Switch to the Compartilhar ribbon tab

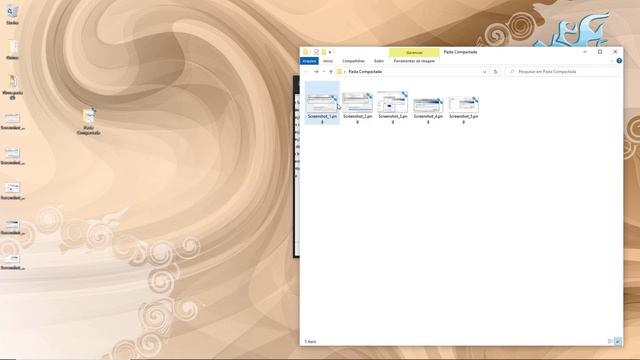(353, 61)
